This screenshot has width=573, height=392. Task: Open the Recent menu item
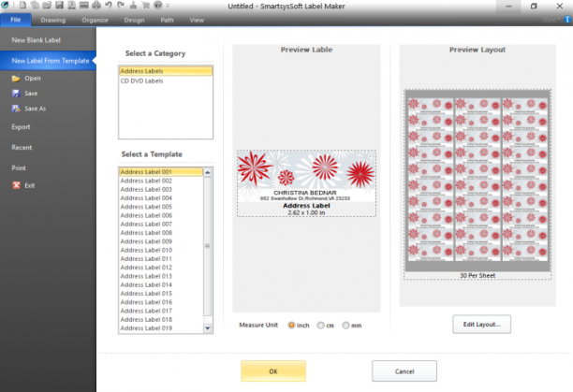pos(22,148)
